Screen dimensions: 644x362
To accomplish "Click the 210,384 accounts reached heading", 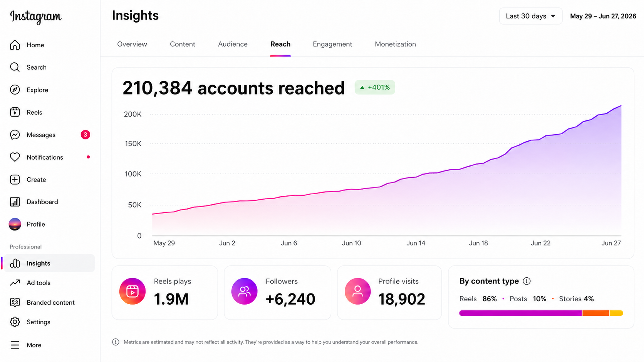I will (x=233, y=88).
